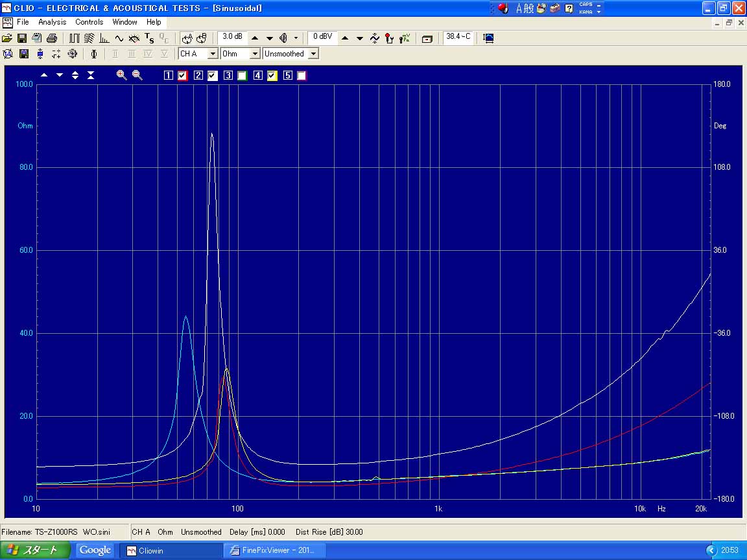Click the zoom in magnifier icon

[121, 75]
